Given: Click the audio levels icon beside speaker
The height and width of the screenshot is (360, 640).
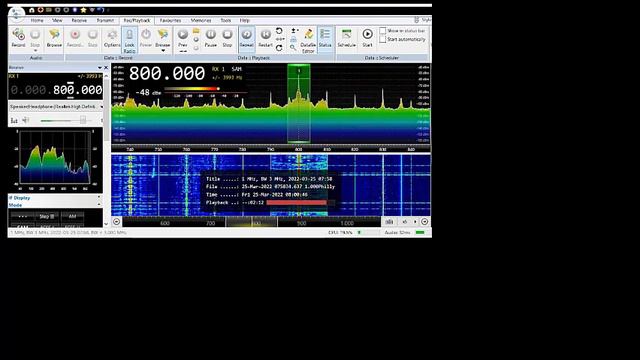Looking at the screenshot, I should point(14,120).
